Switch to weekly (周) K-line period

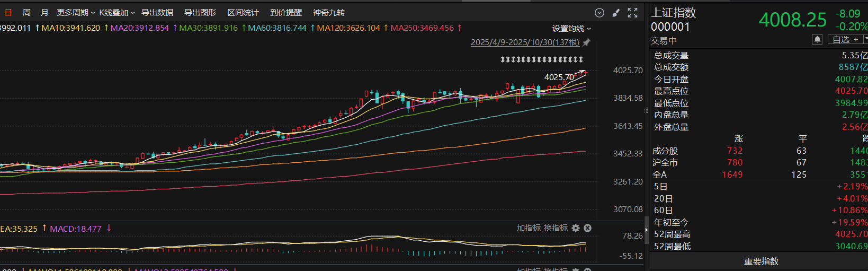coord(26,12)
